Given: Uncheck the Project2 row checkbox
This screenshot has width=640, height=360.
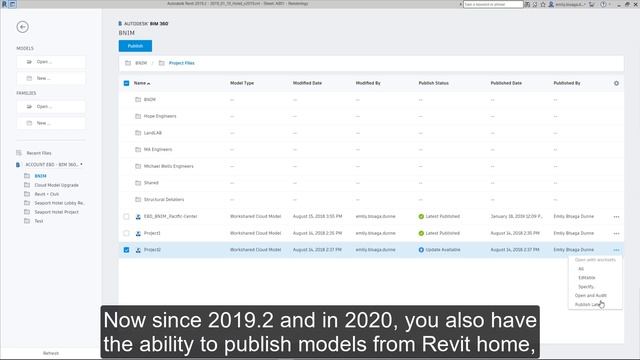Looking at the screenshot, I should tap(126, 250).
